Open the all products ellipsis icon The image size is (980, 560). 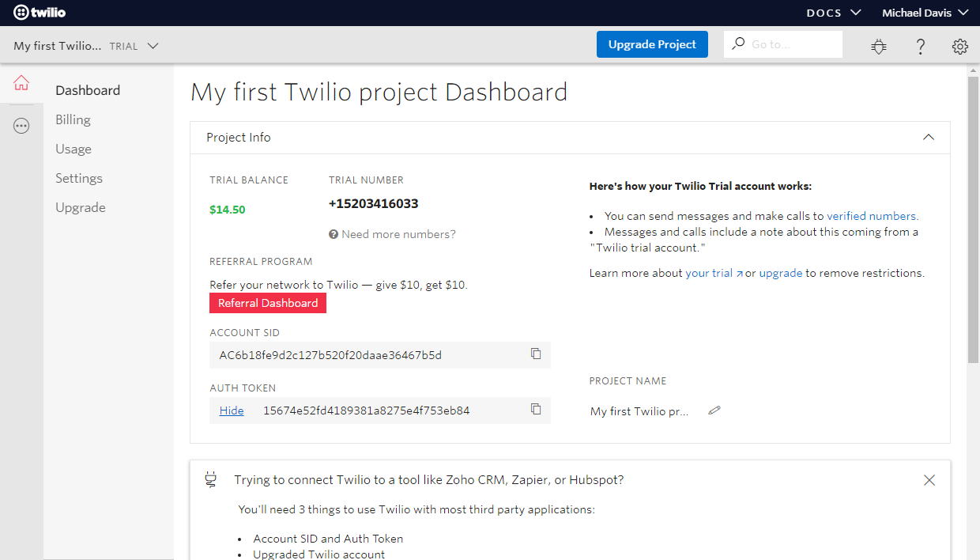pos(21,126)
